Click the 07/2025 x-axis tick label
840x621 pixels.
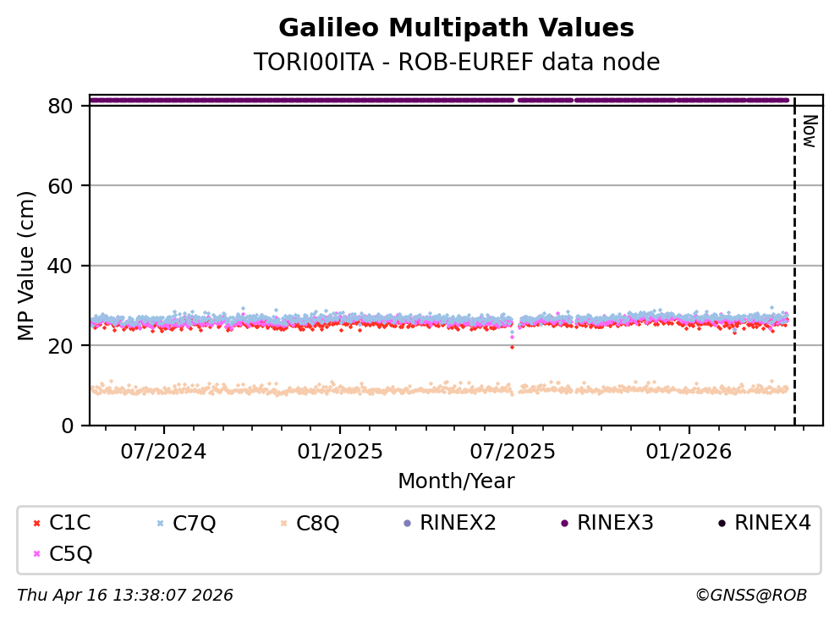pos(512,451)
